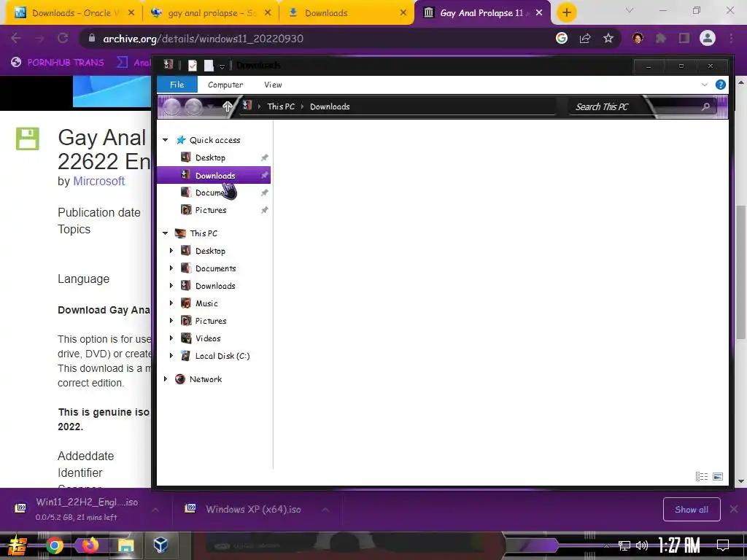747x560 pixels.
Task: Select Pictures under This PC
Action: click(211, 321)
